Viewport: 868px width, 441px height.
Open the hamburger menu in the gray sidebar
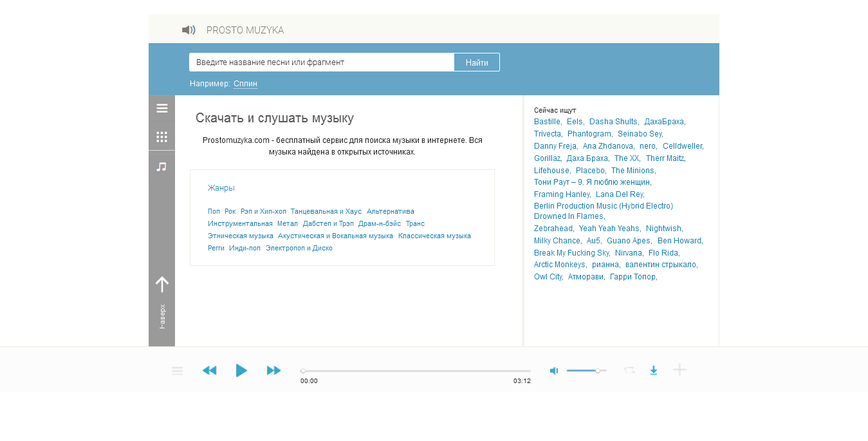(162, 108)
